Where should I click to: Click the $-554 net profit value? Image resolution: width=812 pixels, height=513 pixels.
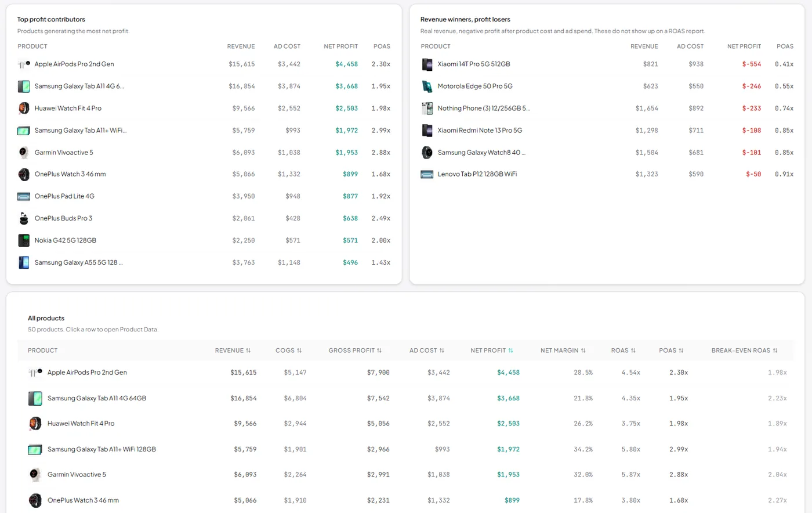(x=751, y=64)
